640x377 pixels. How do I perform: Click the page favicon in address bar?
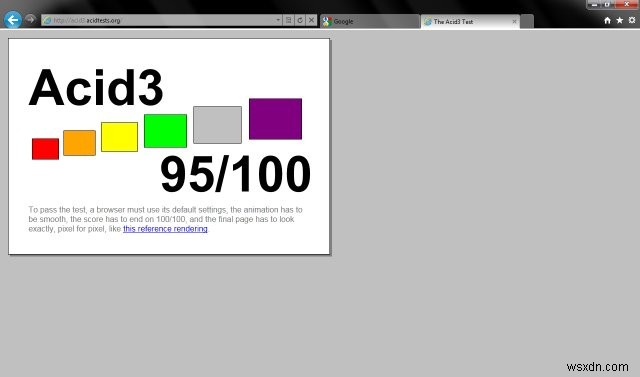(47, 20)
